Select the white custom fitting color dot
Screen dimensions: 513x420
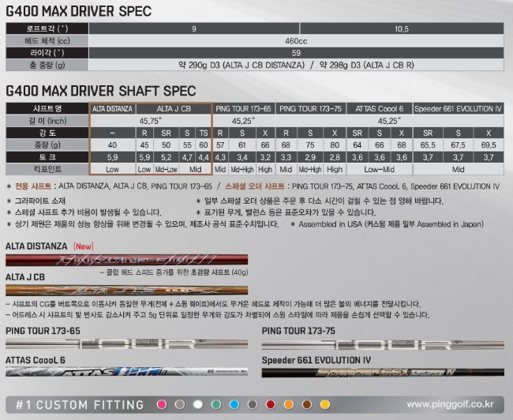[198, 404]
